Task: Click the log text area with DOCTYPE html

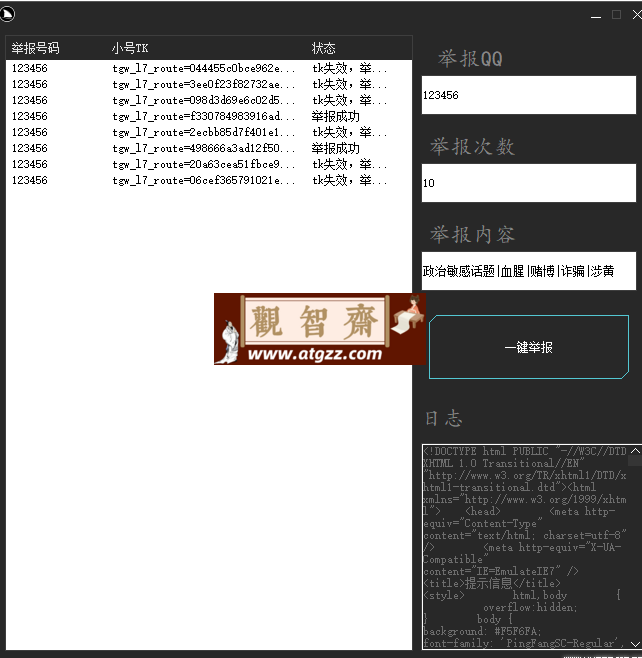Action: tap(525, 547)
